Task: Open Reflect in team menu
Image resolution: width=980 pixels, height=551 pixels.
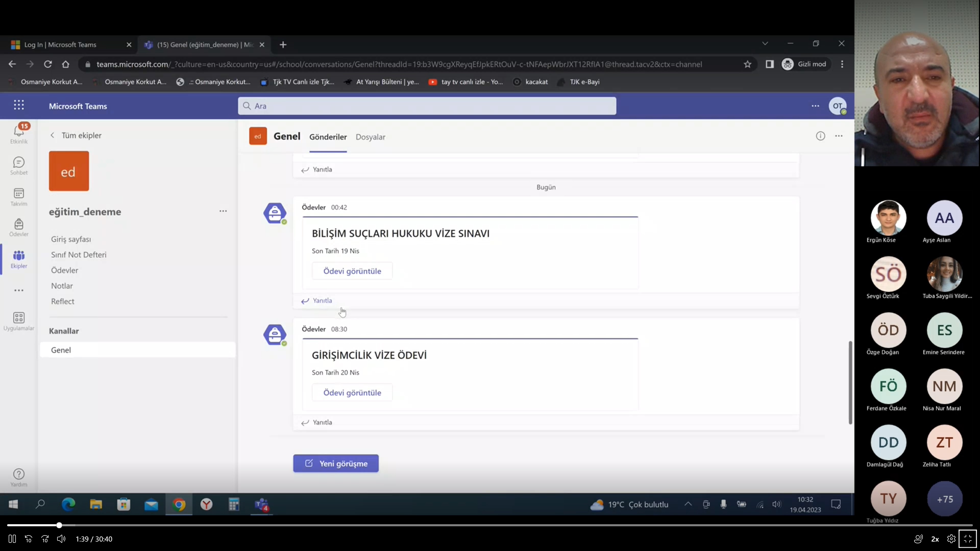Action: click(x=63, y=302)
